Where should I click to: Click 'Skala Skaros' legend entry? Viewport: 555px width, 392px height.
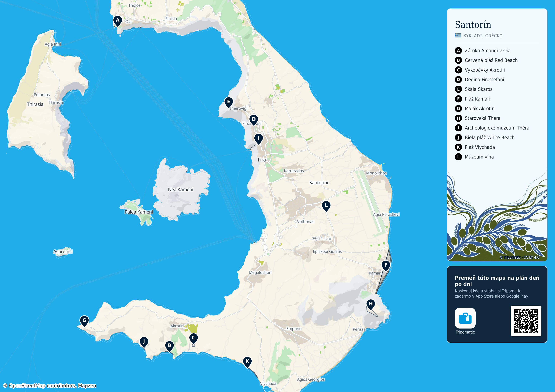coord(479,89)
